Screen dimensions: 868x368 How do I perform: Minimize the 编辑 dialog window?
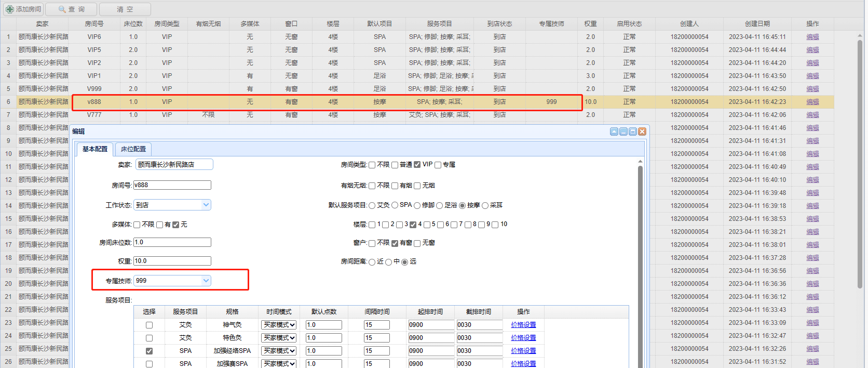(x=623, y=132)
